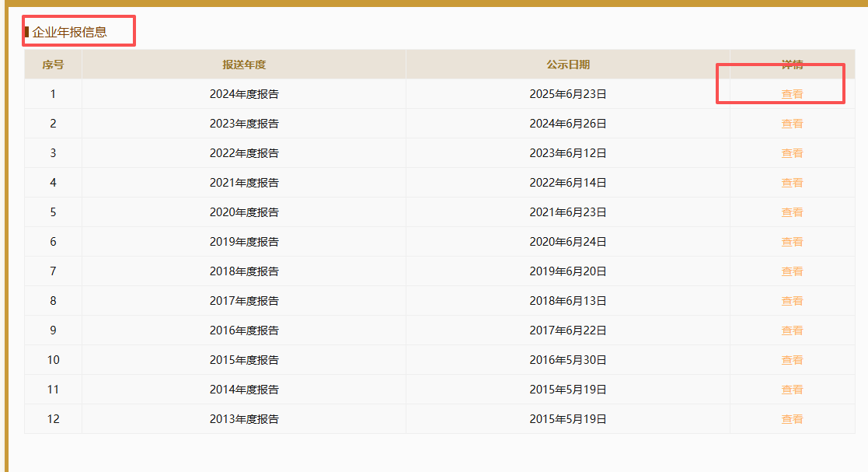868x472 pixels.
Task: Click the date 2018年6月13日
Action: (x=568, y=301)
